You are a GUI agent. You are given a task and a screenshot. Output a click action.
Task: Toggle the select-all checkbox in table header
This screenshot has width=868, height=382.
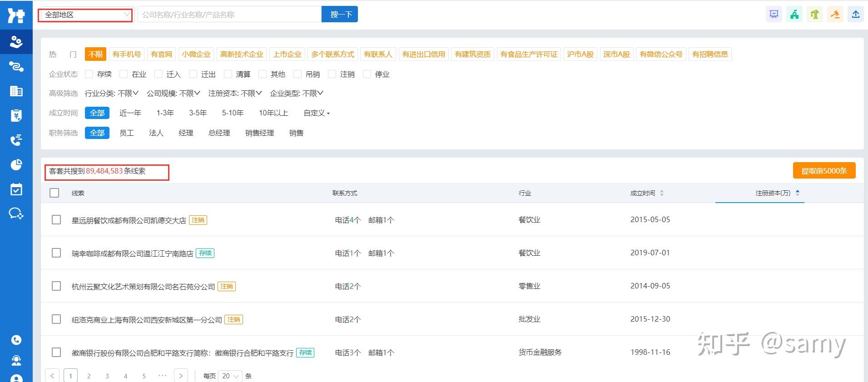(55, 193)
